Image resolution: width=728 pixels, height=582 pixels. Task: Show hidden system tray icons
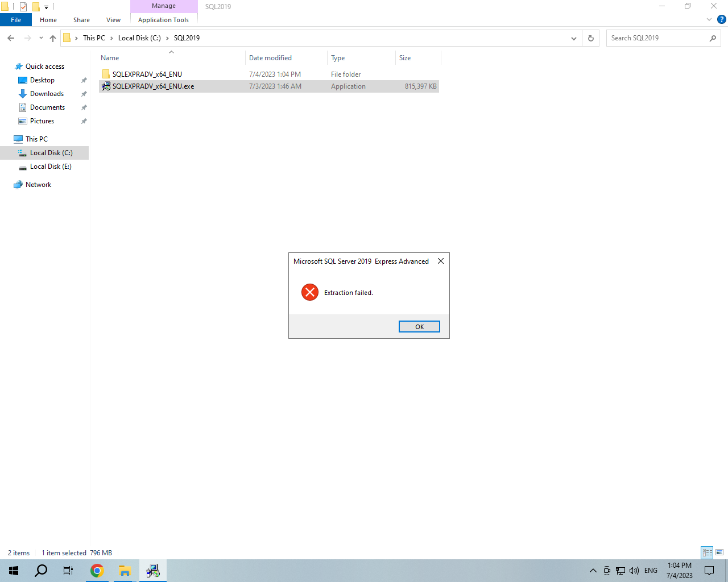(x=593, y=571)
